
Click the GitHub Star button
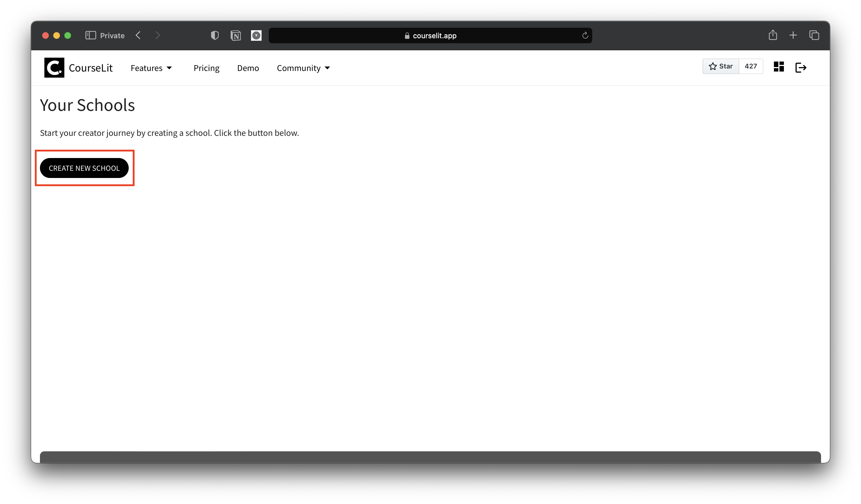(x=721, y=66)
